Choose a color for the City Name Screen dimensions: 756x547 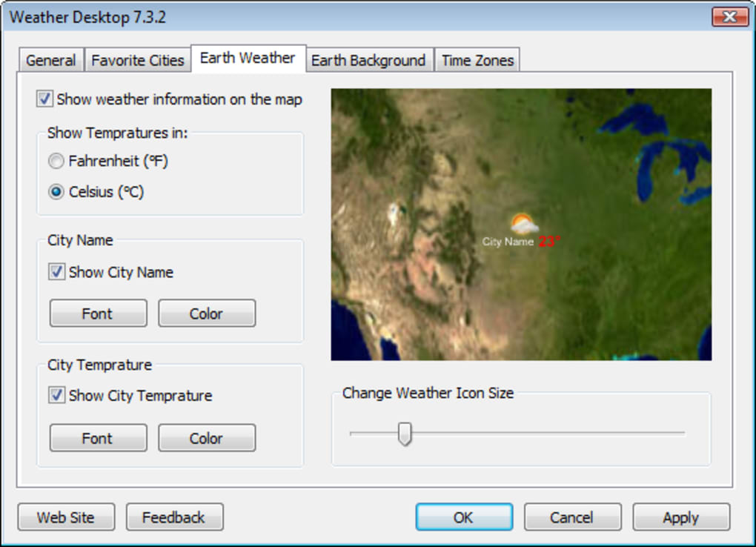(207, 313)
